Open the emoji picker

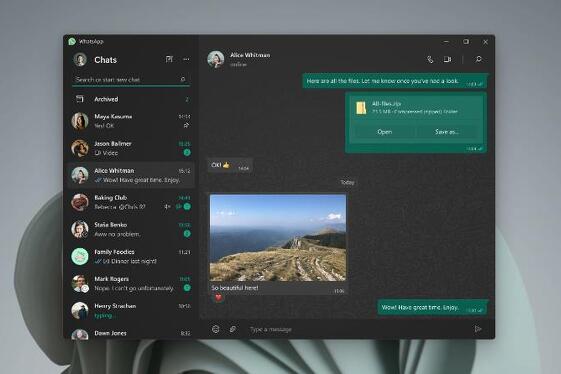(x=216, y=329)
